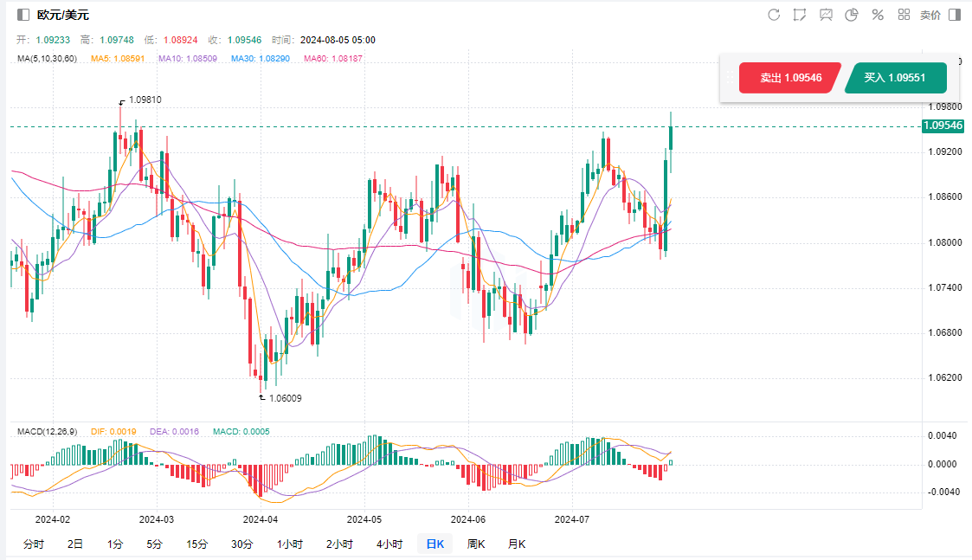Screen dimensions: 972x560
Task: Switch to the 分时 timeframe tab
Action: 33,544
